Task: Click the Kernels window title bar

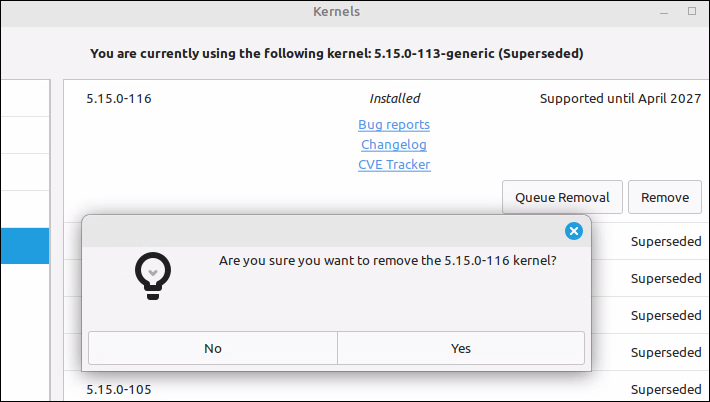Action: [x=336, y=12]
